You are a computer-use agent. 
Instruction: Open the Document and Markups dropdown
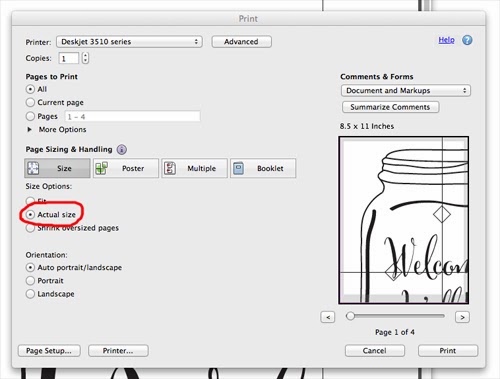click(x=406, y=91)
